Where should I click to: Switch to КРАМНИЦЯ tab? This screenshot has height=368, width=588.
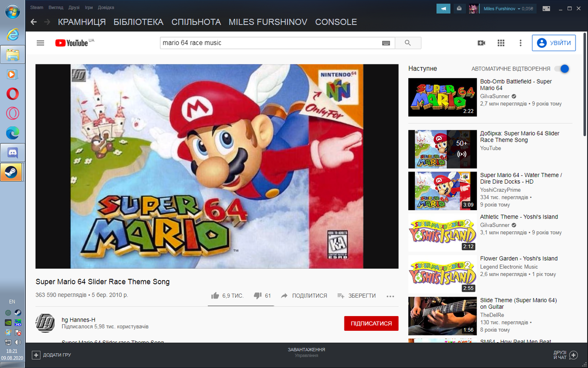tap(82, 22)
